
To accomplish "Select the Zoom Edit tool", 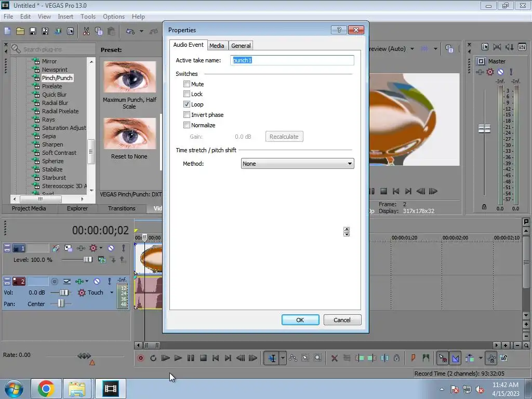I will click(317, 358).
